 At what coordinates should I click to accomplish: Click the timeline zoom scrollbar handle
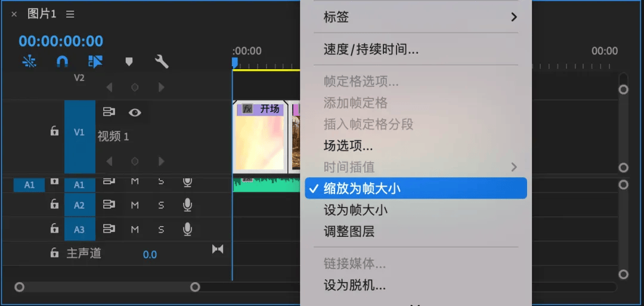tap(195, 287)
